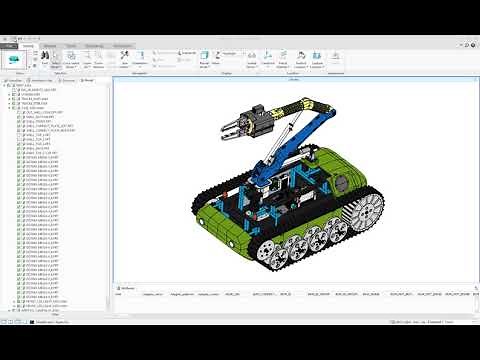Click the blue book icon in the ribbon
This screenshot has width=480, height=360.
(317, 55)
